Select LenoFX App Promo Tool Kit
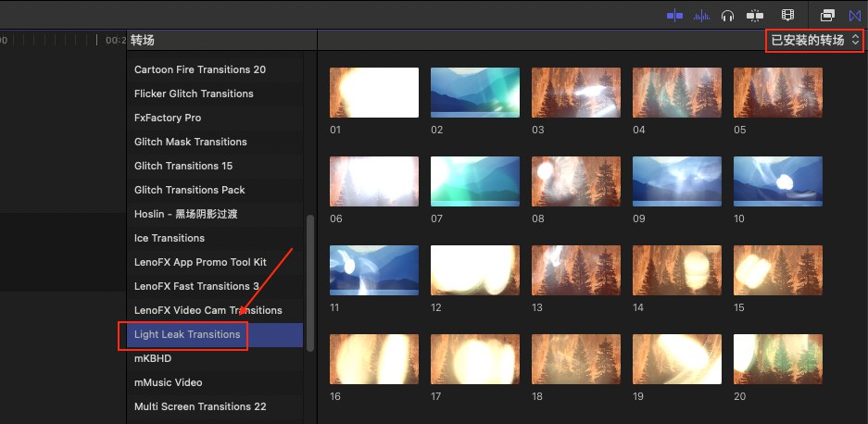 coord(215,262)
